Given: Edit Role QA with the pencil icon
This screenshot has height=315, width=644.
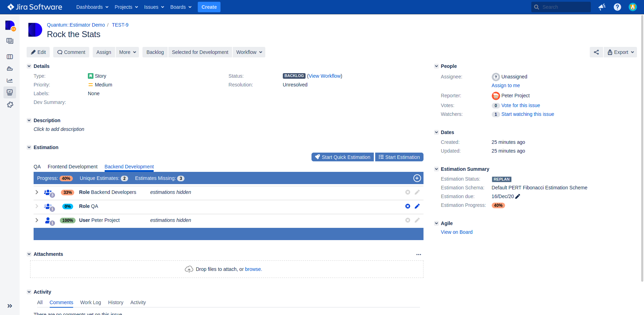Looking at the screenshot, I should [x=417, y=206].
